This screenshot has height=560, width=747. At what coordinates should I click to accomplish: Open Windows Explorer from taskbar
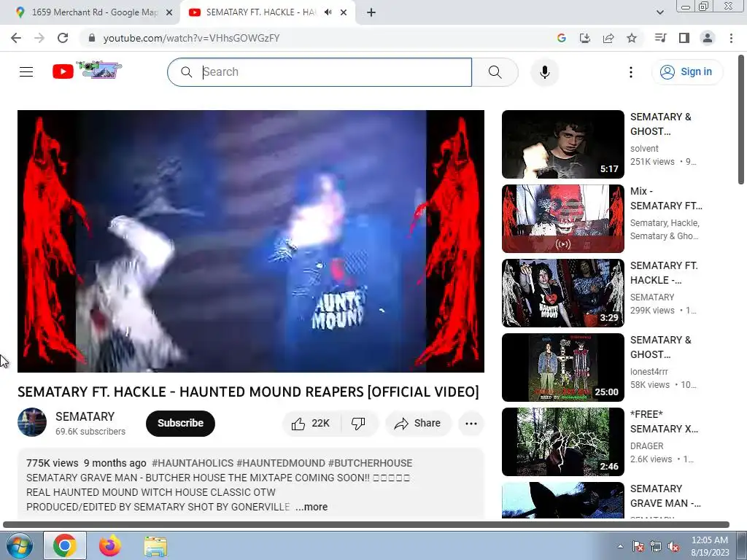click(155, 546)
